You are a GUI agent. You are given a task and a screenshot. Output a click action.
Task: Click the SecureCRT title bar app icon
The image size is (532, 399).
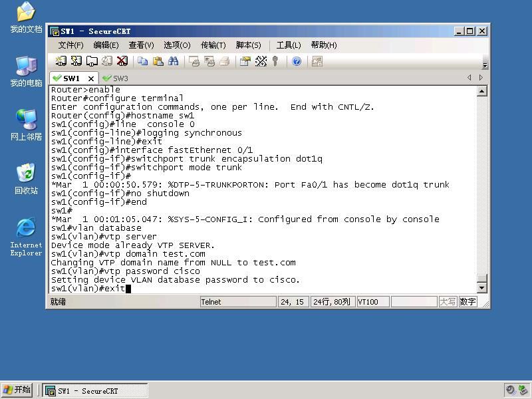click(x=55, y=31)
